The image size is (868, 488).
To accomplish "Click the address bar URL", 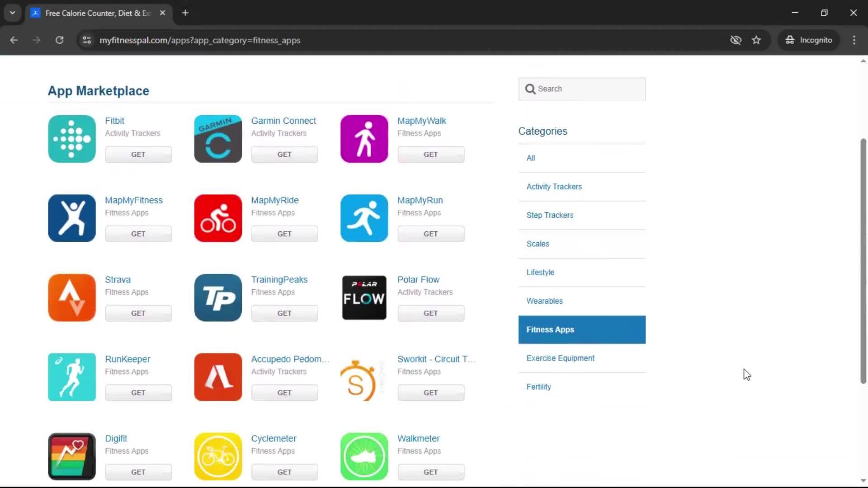I will (200, 40).
